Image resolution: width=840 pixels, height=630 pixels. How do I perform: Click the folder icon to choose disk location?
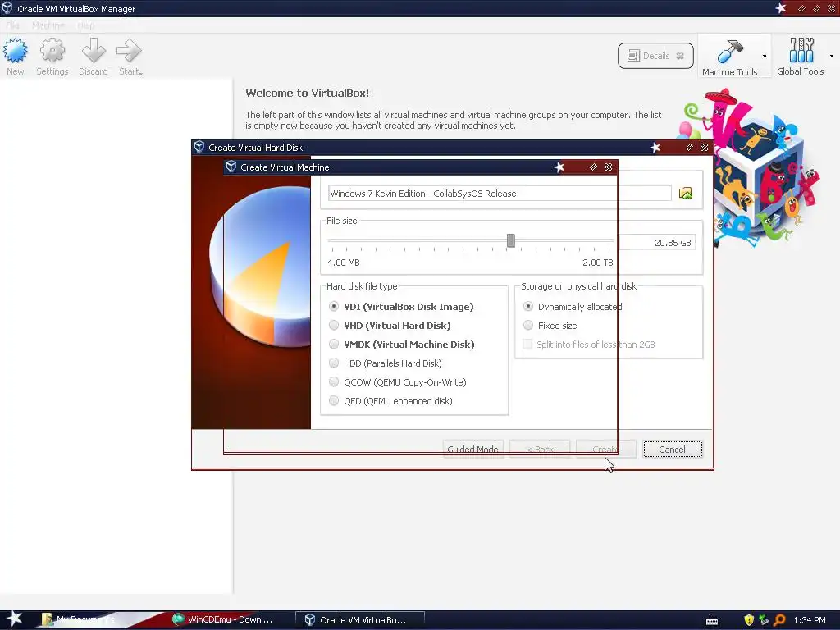(686, 194)
